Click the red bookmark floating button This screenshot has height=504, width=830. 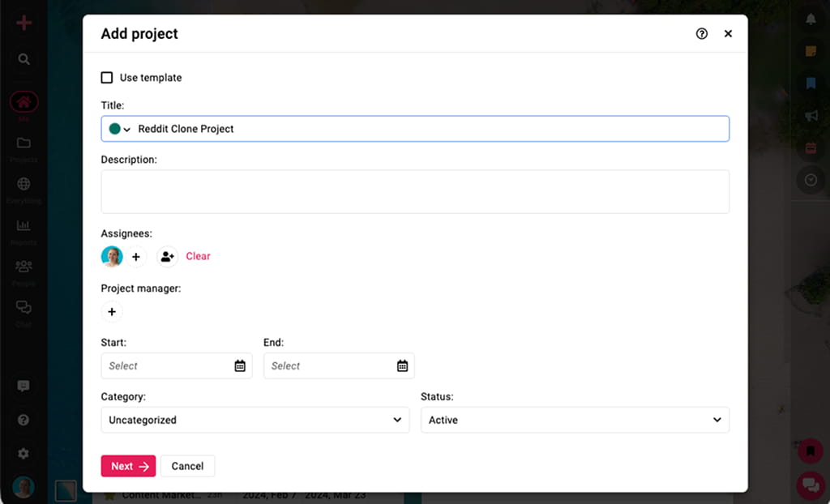811,451
